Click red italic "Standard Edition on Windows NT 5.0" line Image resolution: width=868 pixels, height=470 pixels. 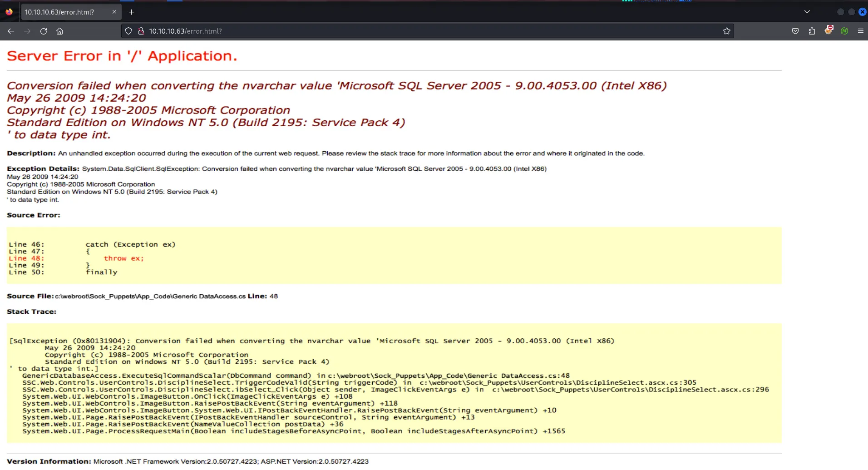(x=206, y=122)
